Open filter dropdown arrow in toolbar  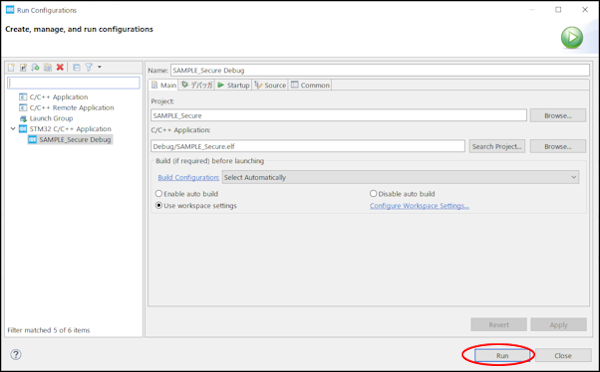(99, 67)
